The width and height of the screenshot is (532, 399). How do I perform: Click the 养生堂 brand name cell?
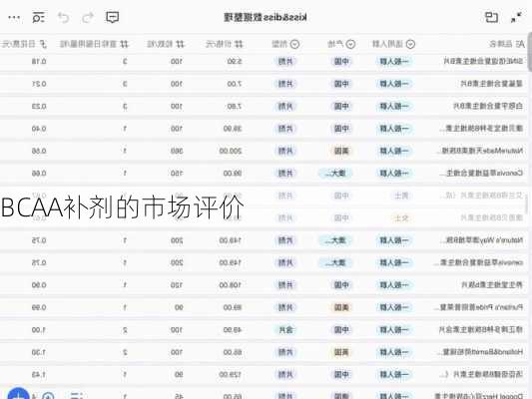[x=492, y=285]
